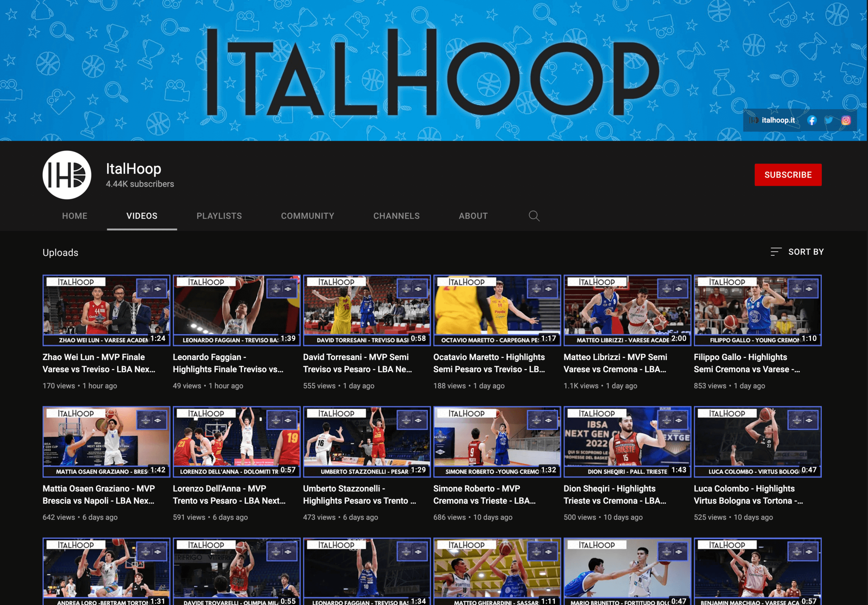
Task: Open the Twitter icon in the banner
Action: click(829, 121)
